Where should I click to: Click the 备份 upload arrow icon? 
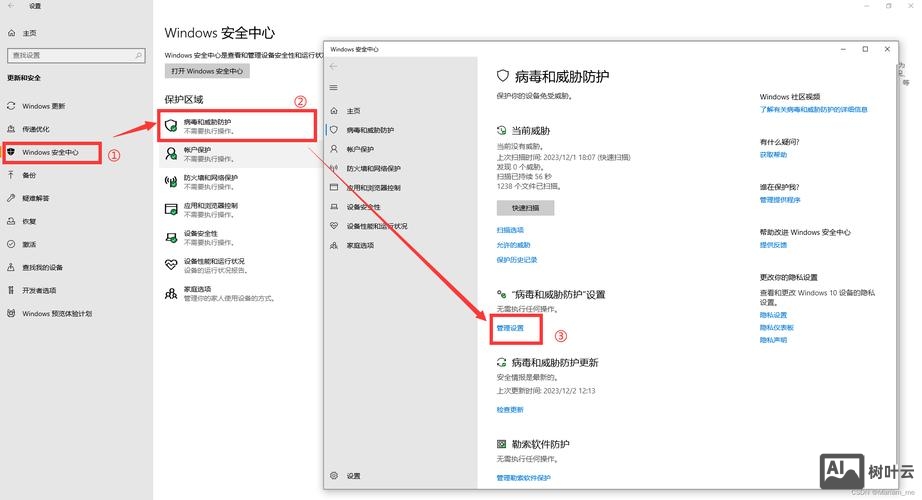[x=11, y=175]
